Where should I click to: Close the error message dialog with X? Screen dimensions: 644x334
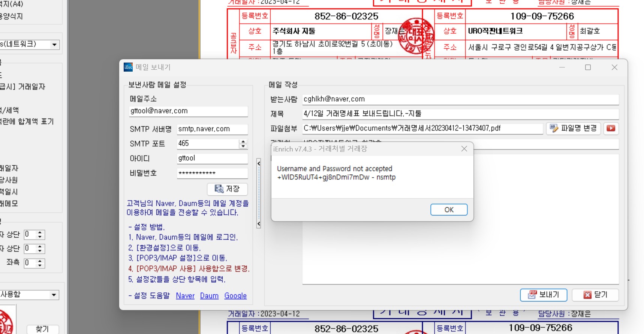point(464,149)
